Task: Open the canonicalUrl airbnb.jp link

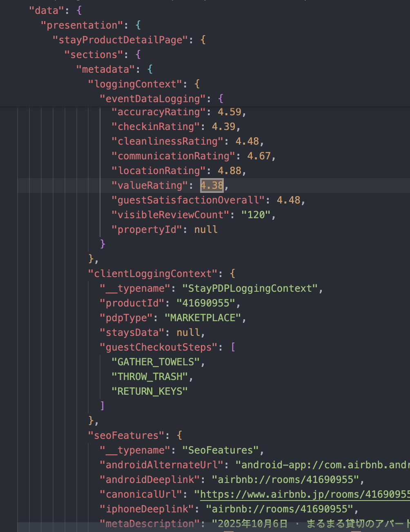Action: tap(305, 494)
